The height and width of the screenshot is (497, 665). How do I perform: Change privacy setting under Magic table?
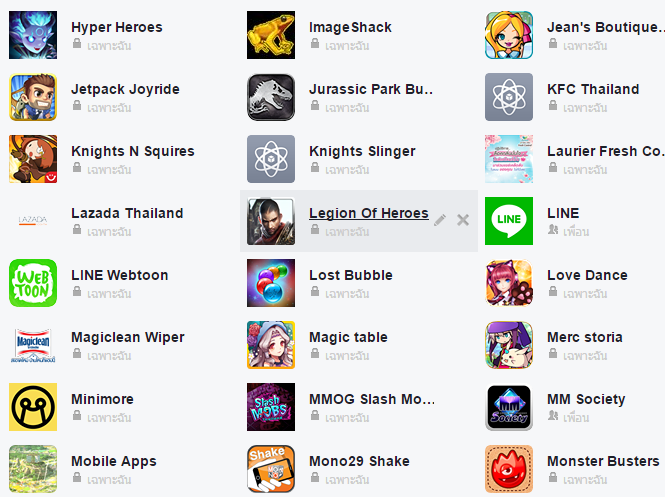(340, 355)
